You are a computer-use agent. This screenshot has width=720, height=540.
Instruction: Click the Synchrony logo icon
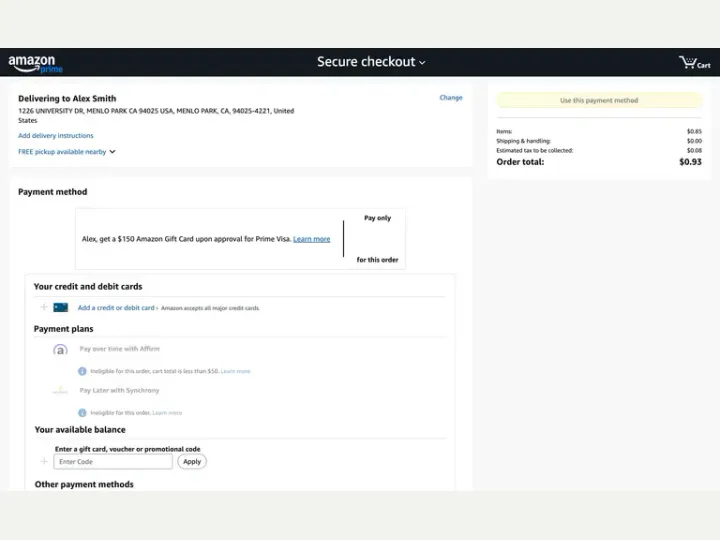(60, 391)
